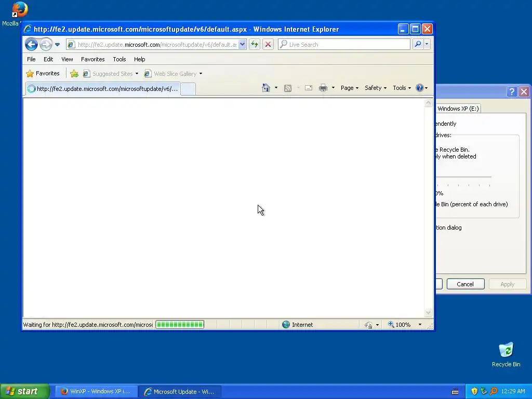
Task: Expand the address bar autocomplete dropdown
Action: 242,44
